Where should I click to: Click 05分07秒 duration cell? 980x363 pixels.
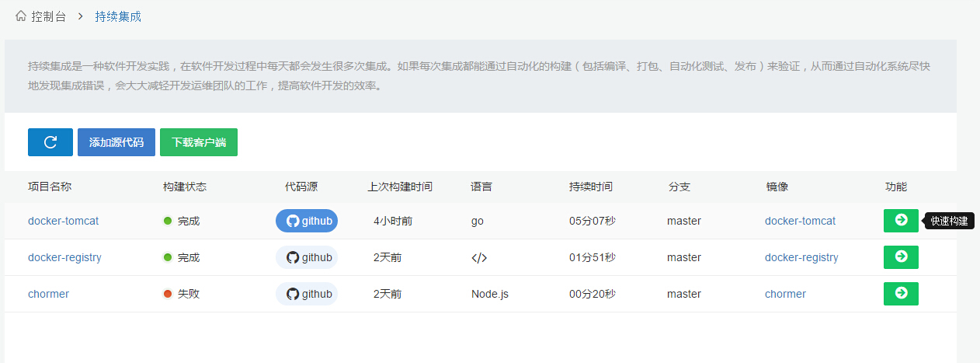click(x=593, y=221)
